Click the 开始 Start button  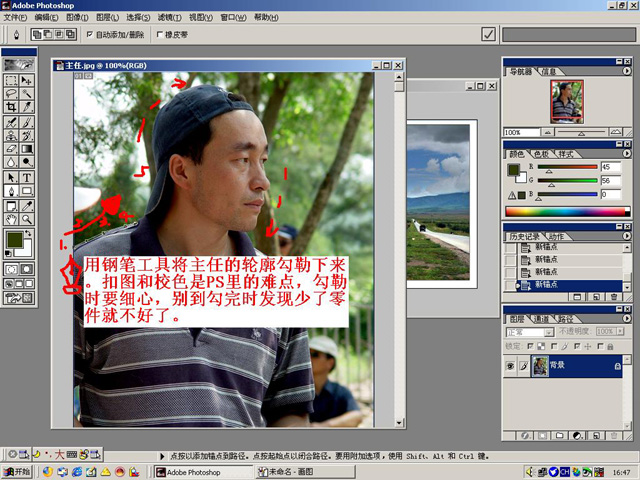tap(16, 472)
